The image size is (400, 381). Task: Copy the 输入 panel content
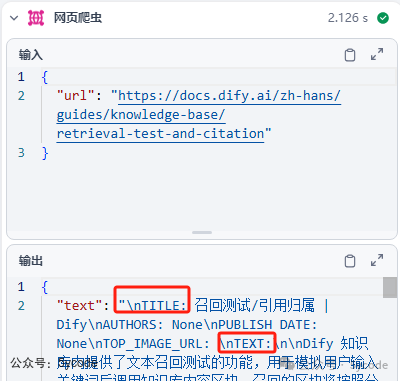point(350,55)
